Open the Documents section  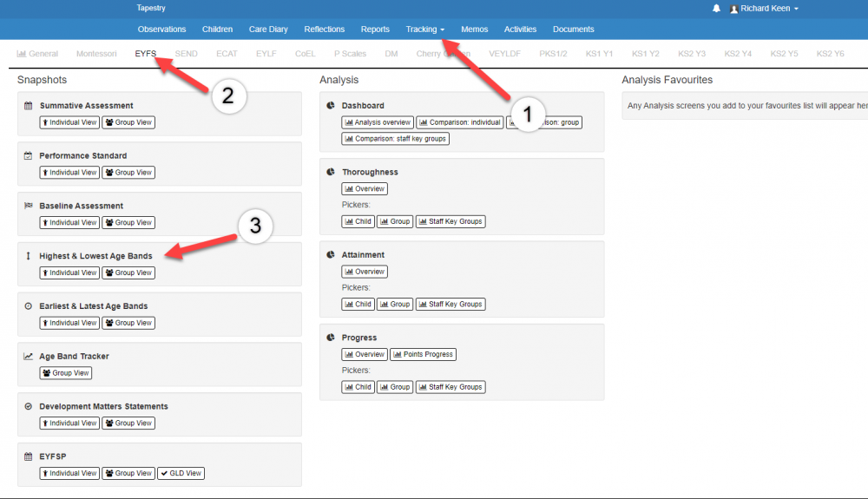pyautogui.click(x=573, y=30)
